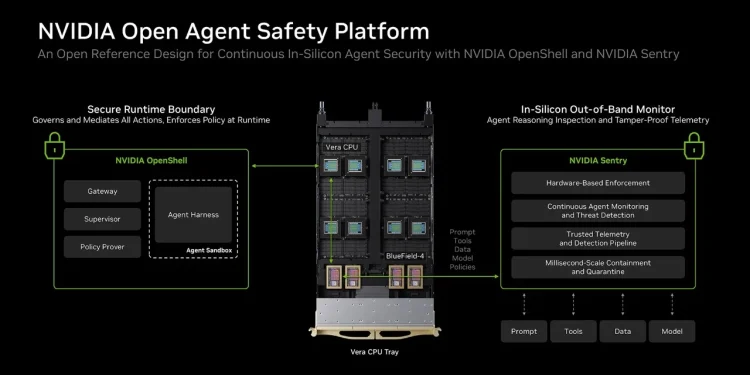Click the NVIDIA OpenShell heading

pos(151,161)
